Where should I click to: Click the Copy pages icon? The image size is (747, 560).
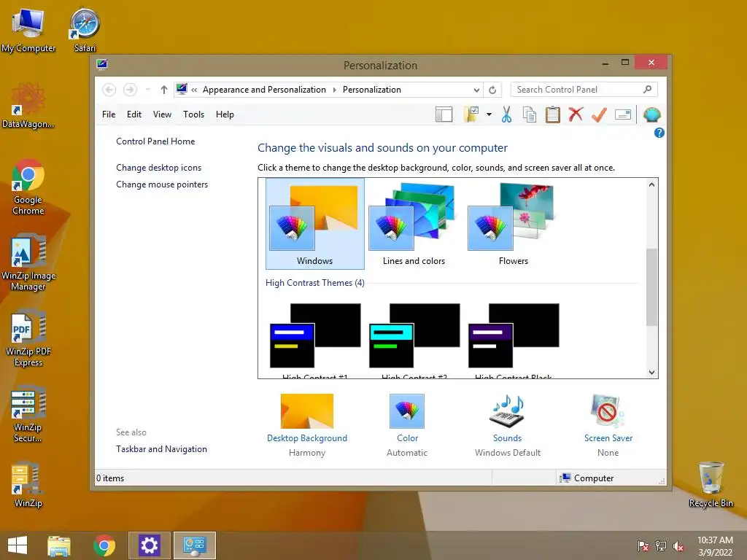(530, 114)
